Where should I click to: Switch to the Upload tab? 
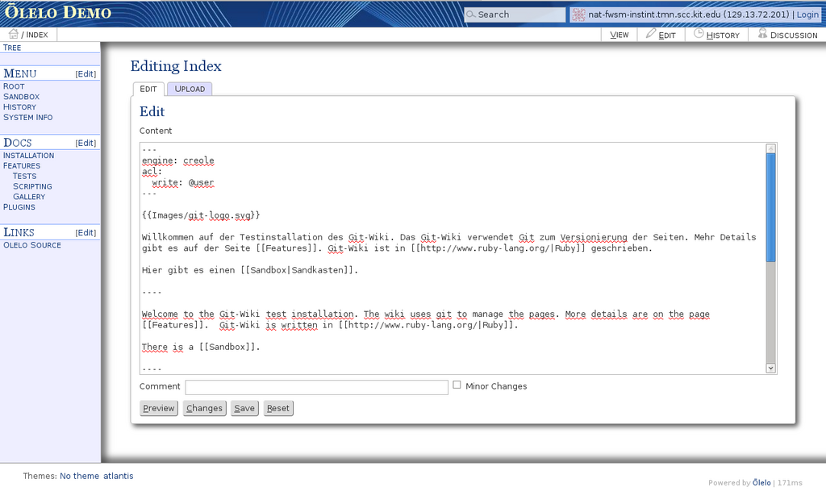[x=190, y=89]
